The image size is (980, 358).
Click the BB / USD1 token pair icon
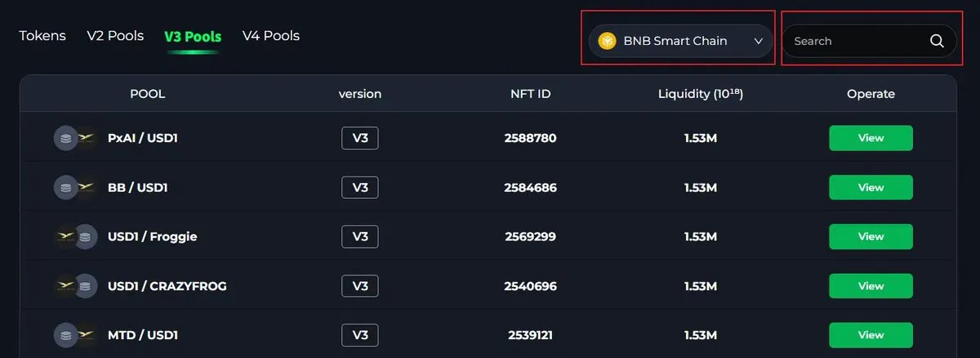click(75, 187)
